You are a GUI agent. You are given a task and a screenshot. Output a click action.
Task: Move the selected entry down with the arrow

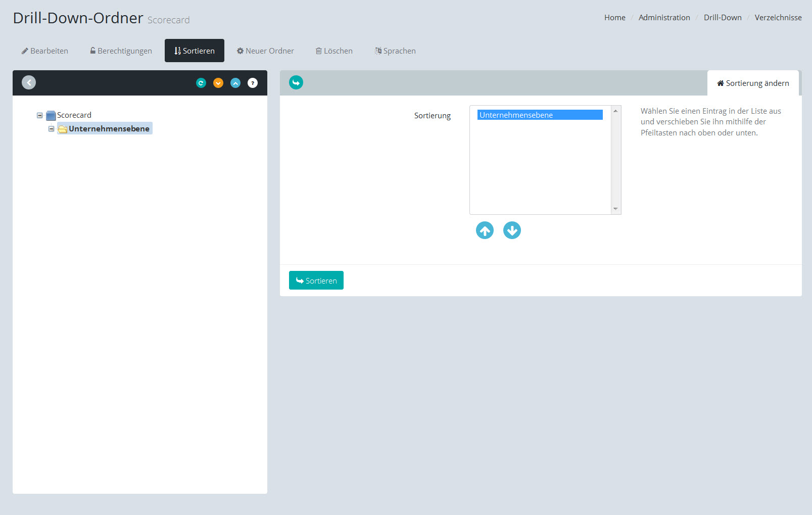tap(512, 230)
